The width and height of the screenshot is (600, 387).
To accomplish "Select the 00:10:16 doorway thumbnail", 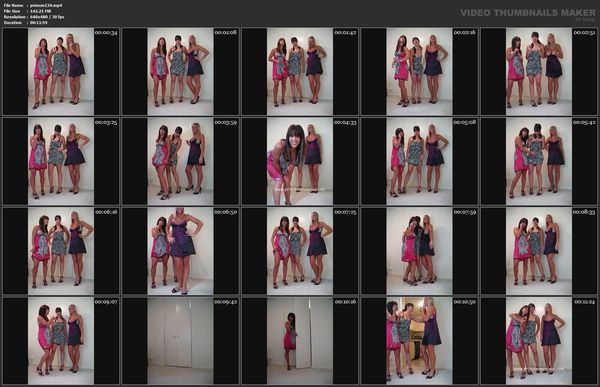I will (x=300, y=341).
